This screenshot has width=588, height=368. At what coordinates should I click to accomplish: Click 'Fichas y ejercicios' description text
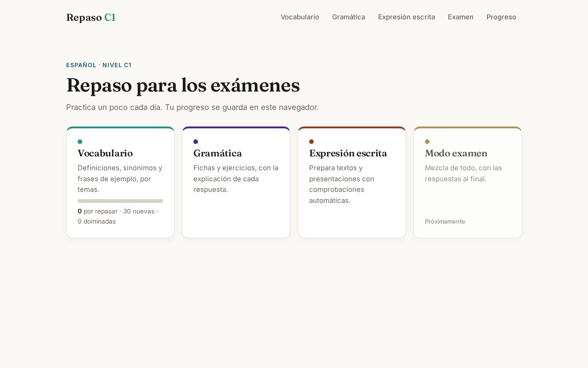(x=236, y=178)
